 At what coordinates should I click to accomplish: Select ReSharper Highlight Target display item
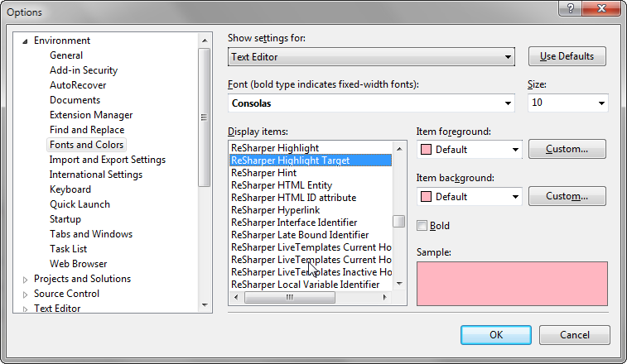[x=311, y=160]
